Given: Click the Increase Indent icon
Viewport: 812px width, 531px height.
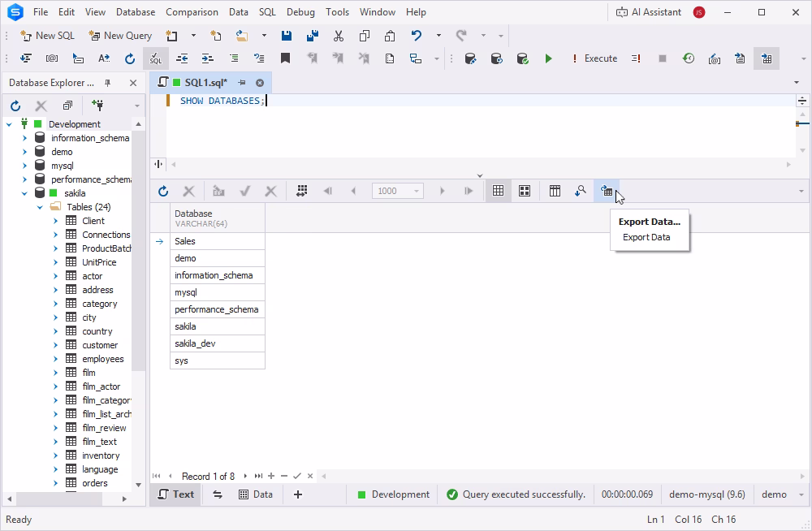Looking at the screenshot, I should point(208,58).
